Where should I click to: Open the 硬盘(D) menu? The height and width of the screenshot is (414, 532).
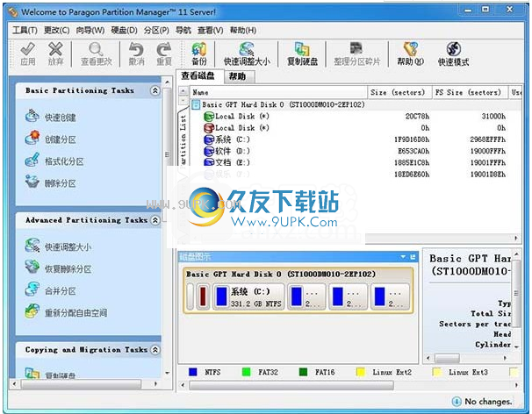click(124, 30)
